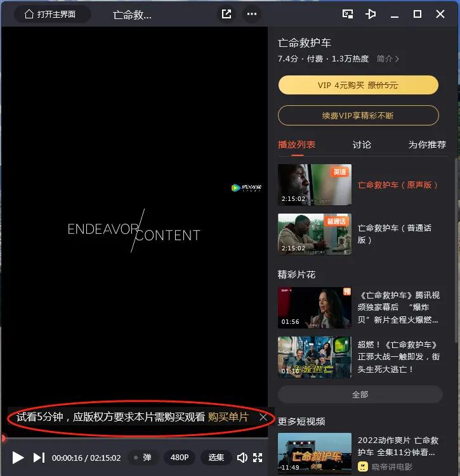Open 超燃！正邪大战一触即发 clip title
The height and width of the screenshot is (476, 460).
pos(398,357)
